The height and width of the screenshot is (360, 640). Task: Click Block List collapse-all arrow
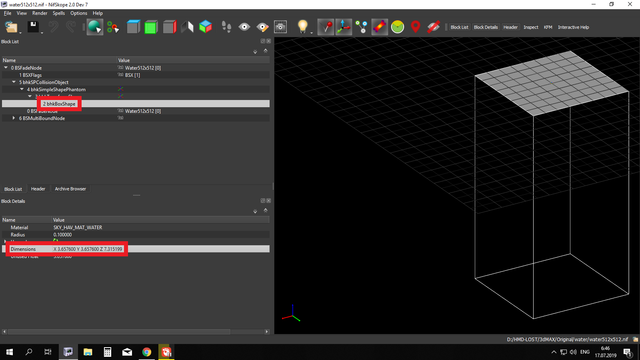pyautogui.click(x=255, y=51)
